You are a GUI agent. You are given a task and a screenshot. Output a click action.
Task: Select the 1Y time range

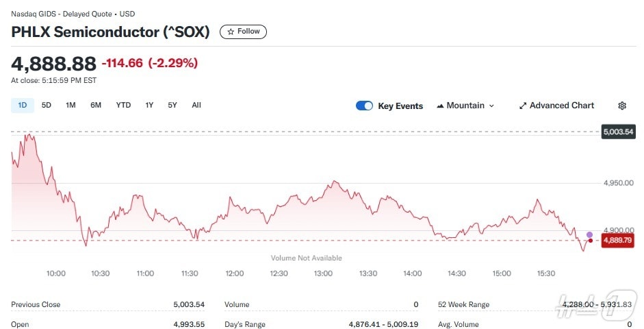[x=149, y=105]
